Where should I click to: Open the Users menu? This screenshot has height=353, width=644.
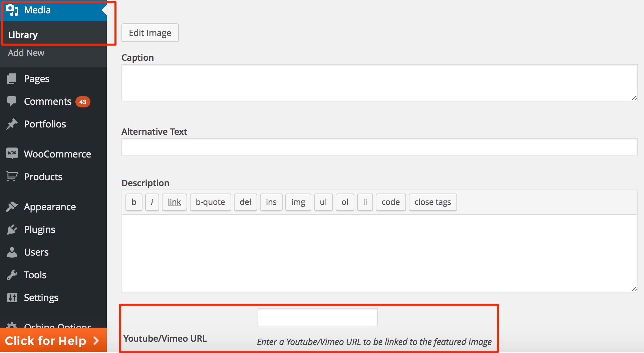36,252
